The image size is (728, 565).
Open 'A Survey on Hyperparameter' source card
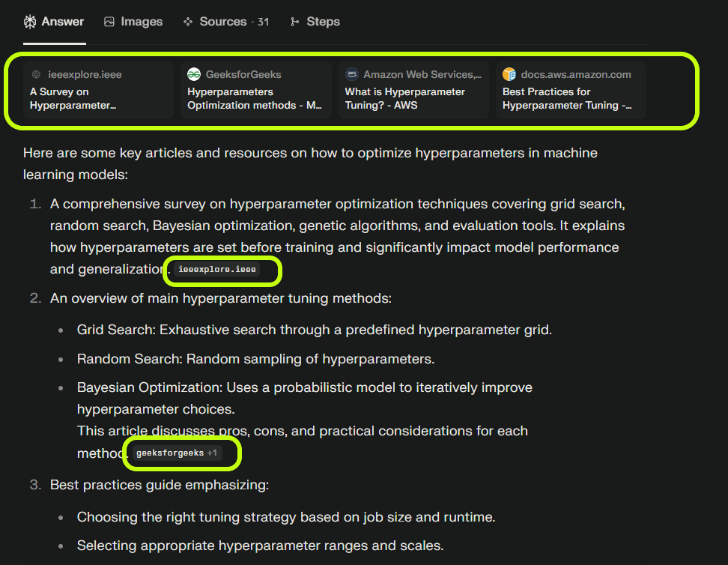98,90
